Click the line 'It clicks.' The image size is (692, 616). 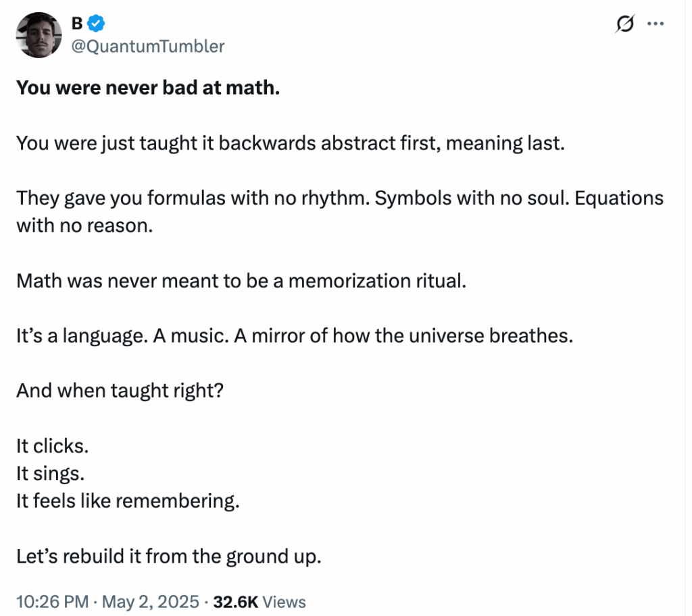pos(53,446)
